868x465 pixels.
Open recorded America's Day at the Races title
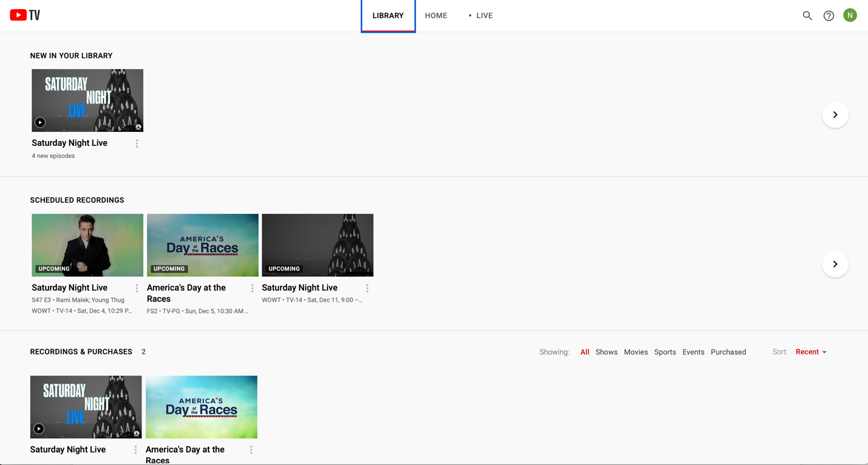[185, 454]
